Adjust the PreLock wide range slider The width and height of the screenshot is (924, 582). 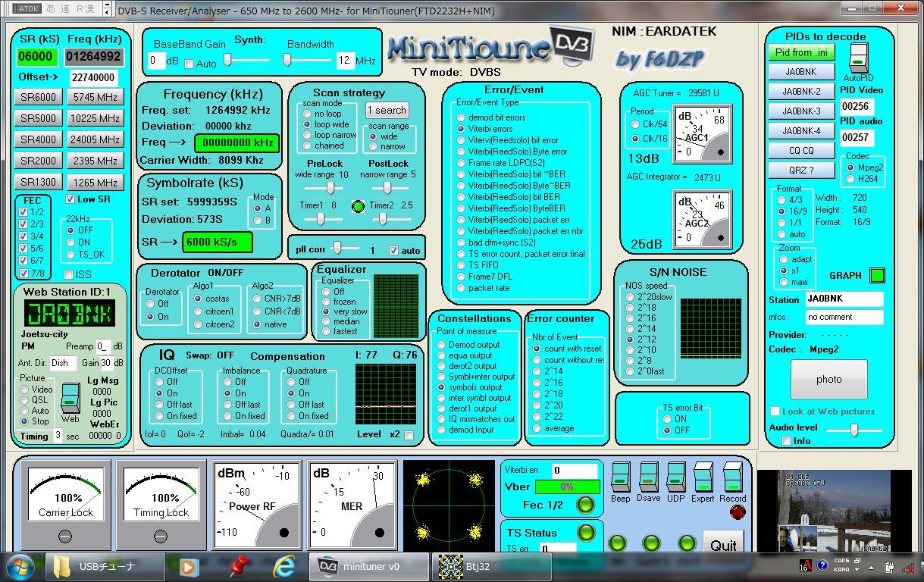pyautogui.click(x=326, y=187)
